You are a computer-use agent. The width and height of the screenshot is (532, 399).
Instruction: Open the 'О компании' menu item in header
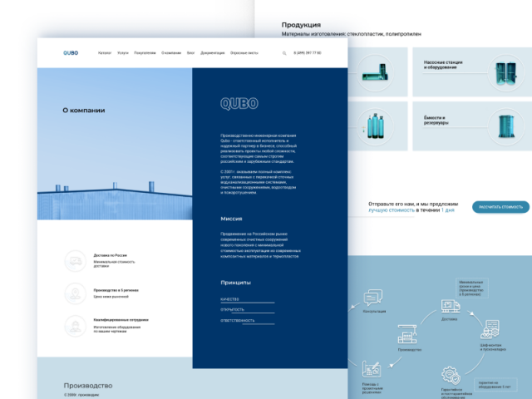point(171,53)
